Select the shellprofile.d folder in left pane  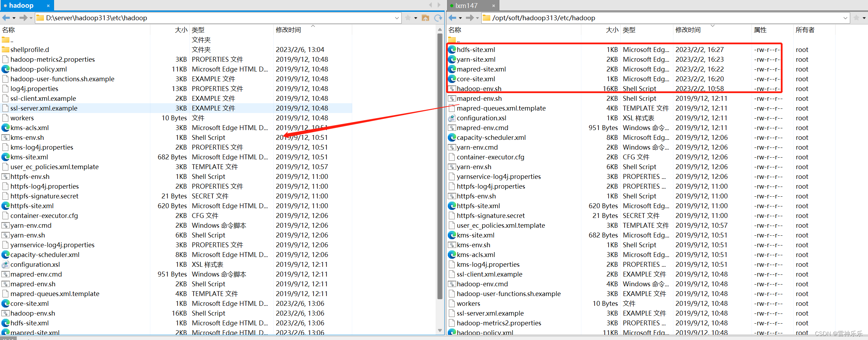click(30, 49)
